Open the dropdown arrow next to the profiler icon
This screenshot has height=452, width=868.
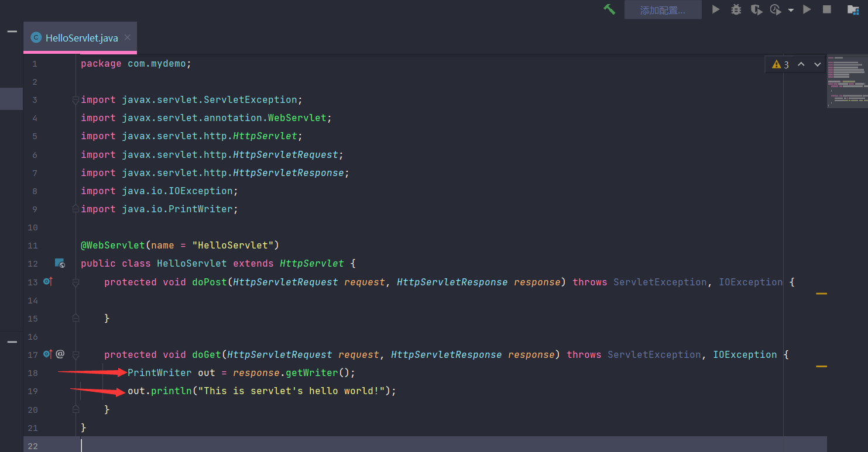(x=791, y=10)
